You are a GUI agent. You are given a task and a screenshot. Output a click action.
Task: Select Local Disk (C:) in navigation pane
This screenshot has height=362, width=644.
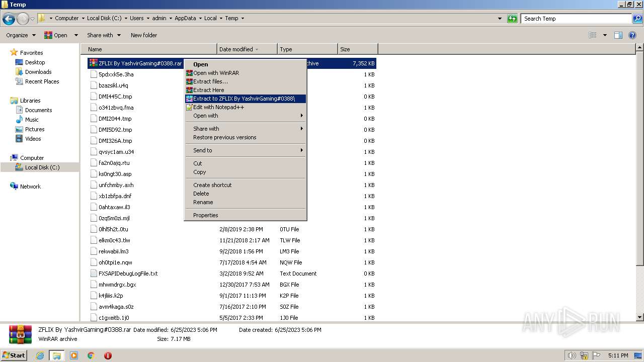42,167
